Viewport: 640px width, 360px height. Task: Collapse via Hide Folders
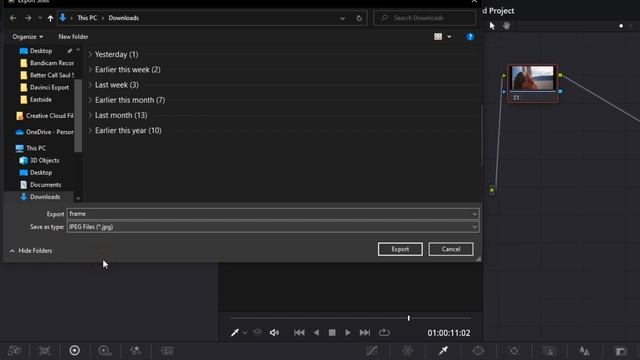[31, 251]
